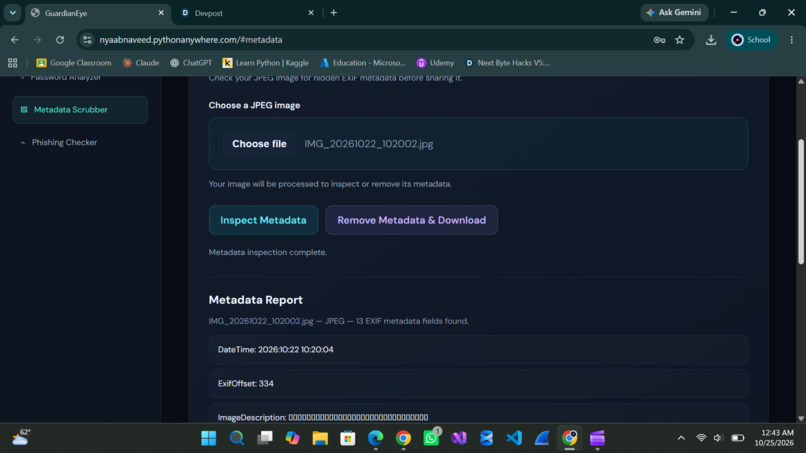
Task: Open the Education Microsoft bookmark
Action: (x=362, y=63)
